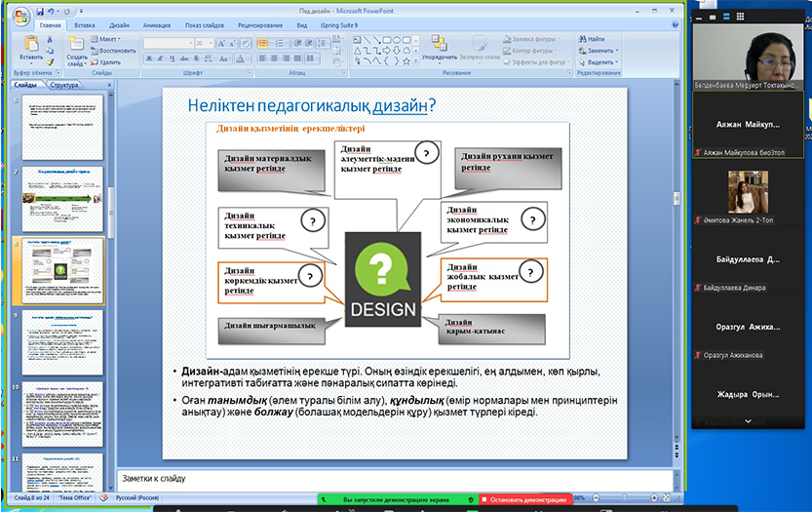812x512 pixels.
Task: Switch to the Structure (Структура) pane tab
Action: point(64,86)
